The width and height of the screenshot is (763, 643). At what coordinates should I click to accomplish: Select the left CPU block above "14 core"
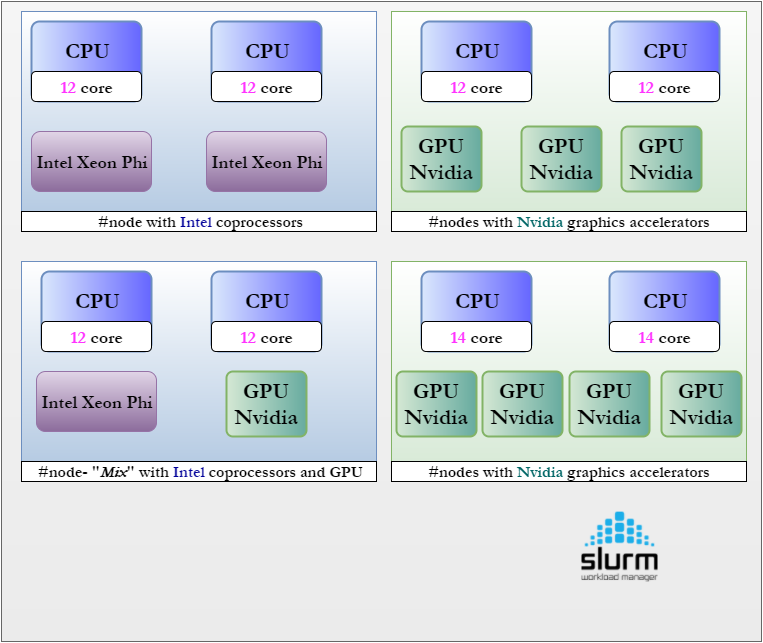[x=476, y=297]
